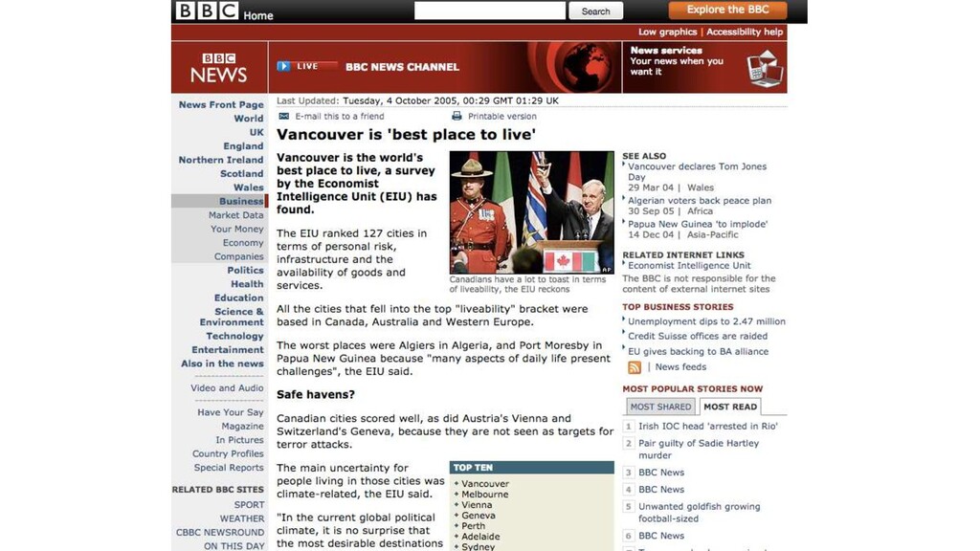Screen dimensions: 980x551
Task: Open Technology in the left navigation
Action: [235, 336]
